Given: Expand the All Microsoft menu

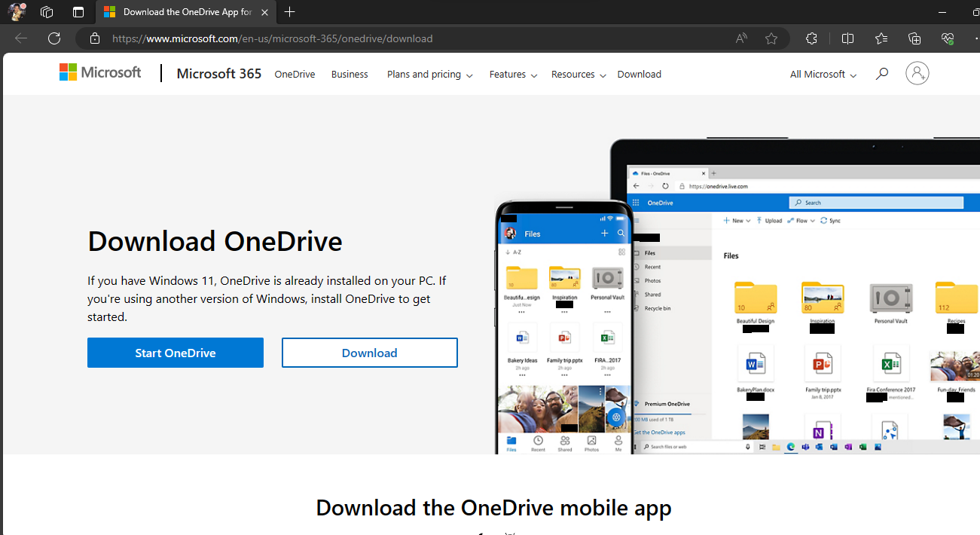Looking at the screenshot, I should 823,74.
